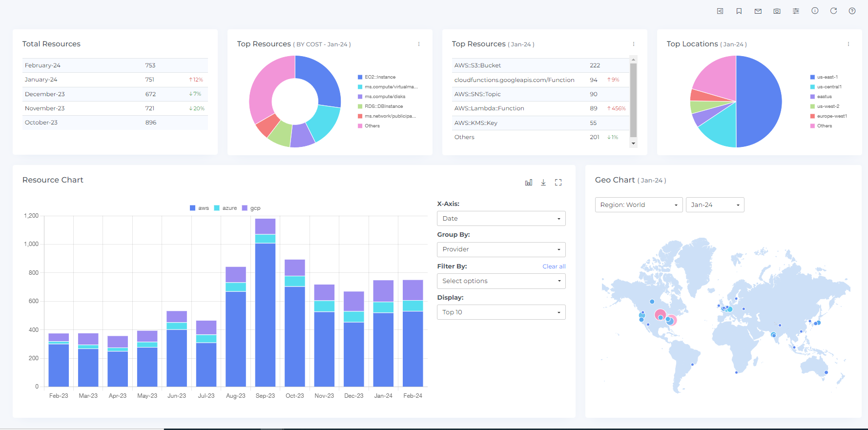Expand Resource Chart to fullscreen
The width and height of the screenshot is (868, 430).
pyautogui.click(x=558, y=183)
